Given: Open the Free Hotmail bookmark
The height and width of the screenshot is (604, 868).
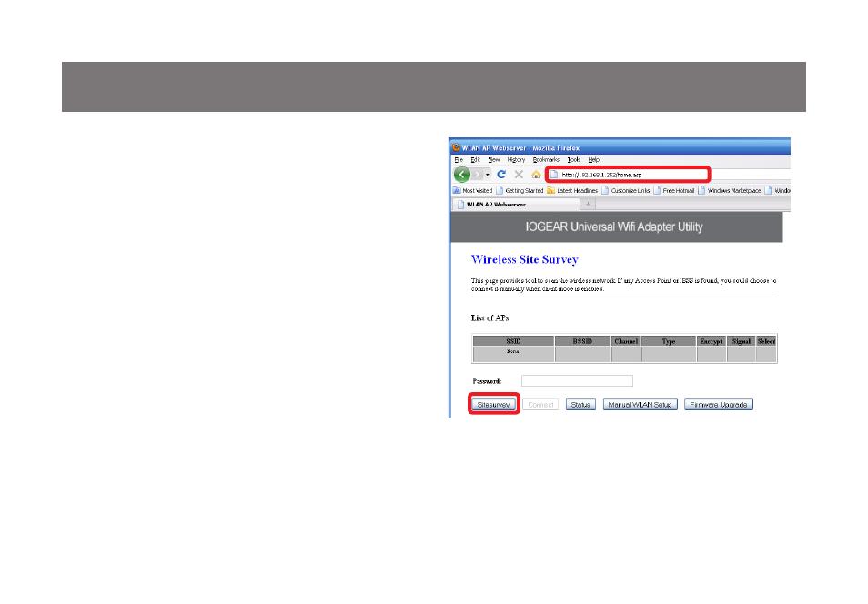Looking at the screenshot, I should (673, 190).
